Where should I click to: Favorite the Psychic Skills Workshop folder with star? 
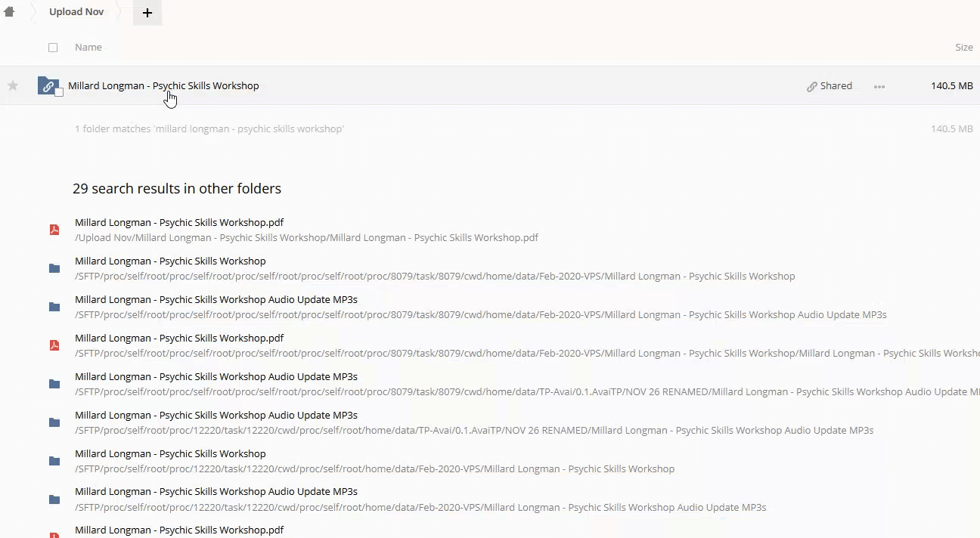point(13,86)
